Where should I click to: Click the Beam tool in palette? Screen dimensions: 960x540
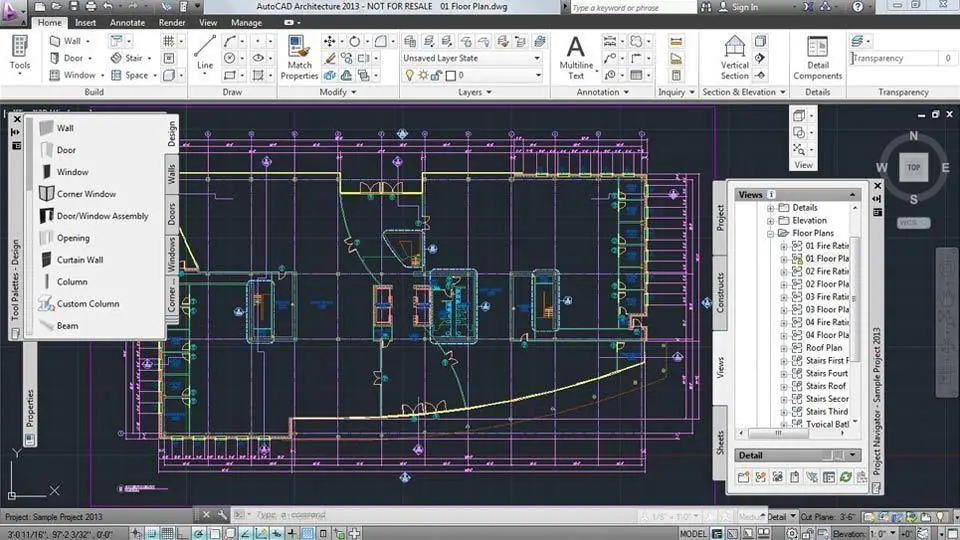pos(67,326)
